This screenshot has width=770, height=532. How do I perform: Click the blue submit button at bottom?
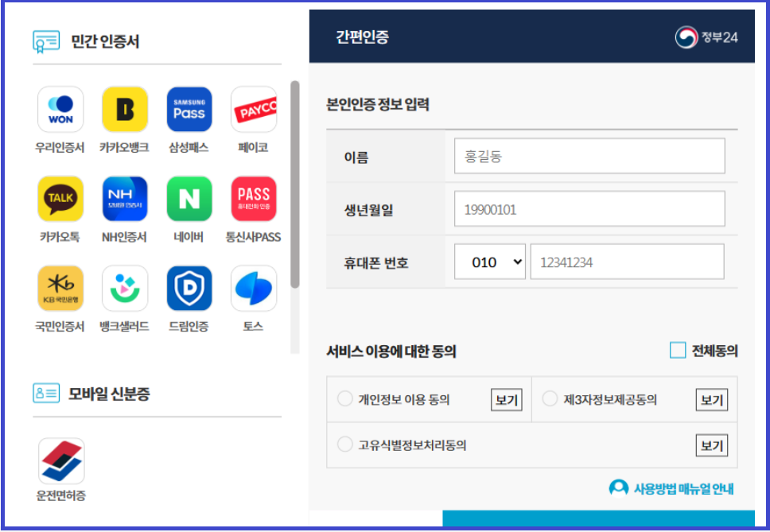point(598,518)
